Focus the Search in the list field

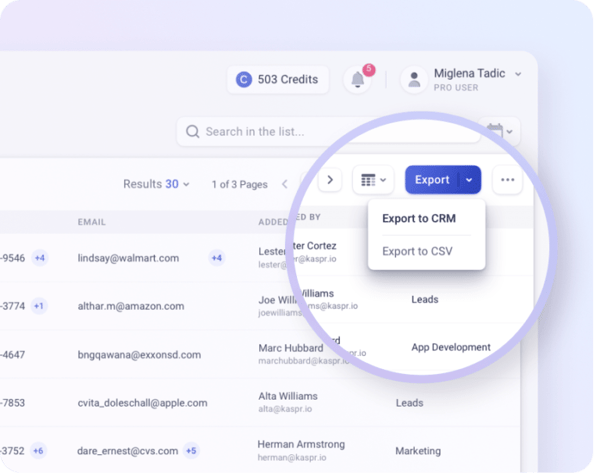coord(328,132)
